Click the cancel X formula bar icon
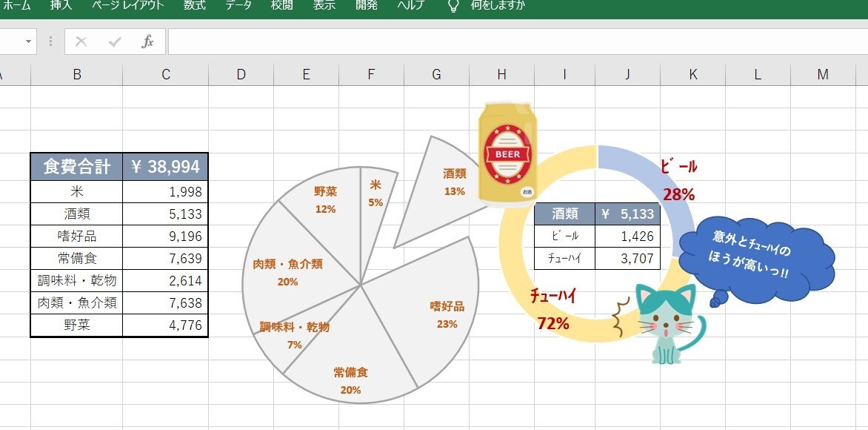This screenshot has height=430, width=868. point(81,42)
